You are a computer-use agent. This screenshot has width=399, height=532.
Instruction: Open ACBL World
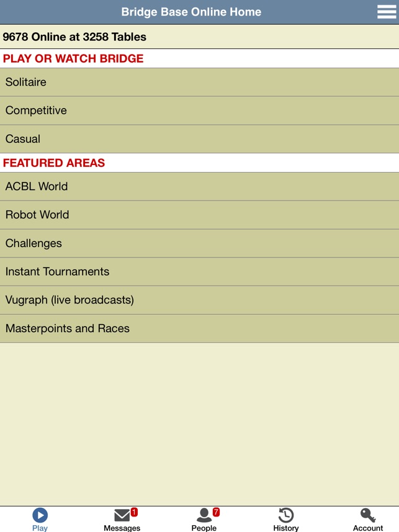[x=200, y=187]
